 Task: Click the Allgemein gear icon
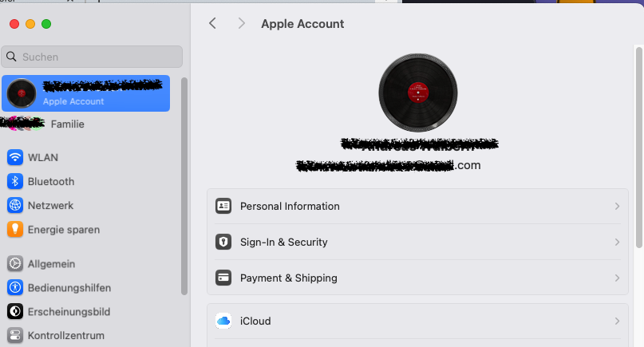tap(15, 263)
